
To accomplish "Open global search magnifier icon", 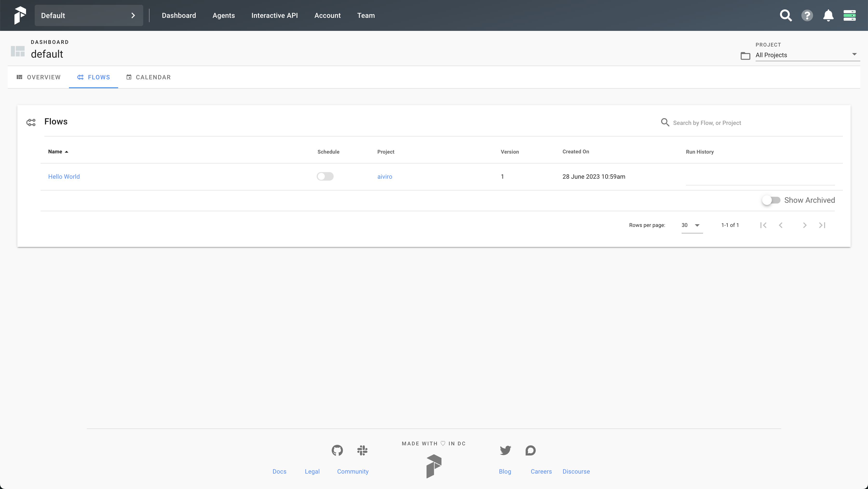I will (x=786, y=15).
